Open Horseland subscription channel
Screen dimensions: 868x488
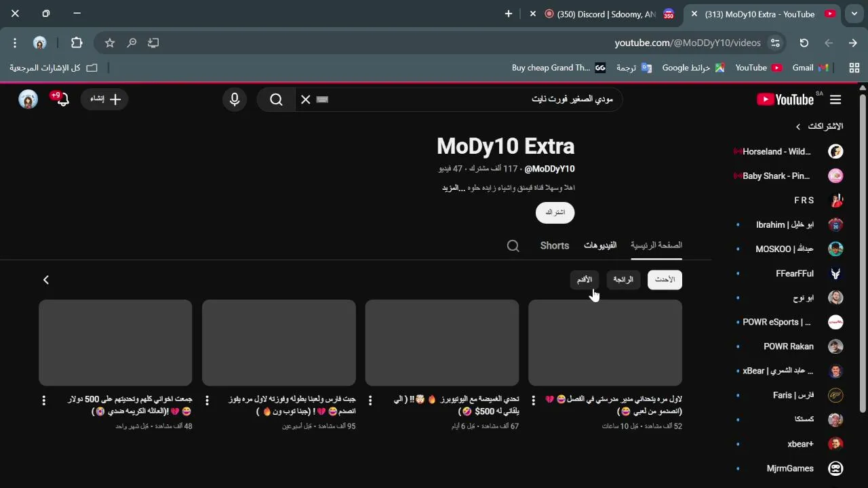pos(788,152)
